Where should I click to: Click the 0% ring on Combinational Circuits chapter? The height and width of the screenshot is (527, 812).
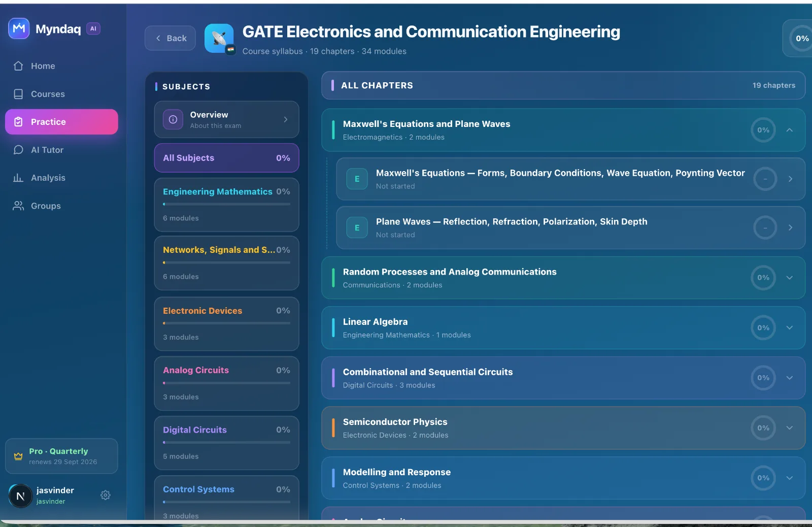[763, 378]
